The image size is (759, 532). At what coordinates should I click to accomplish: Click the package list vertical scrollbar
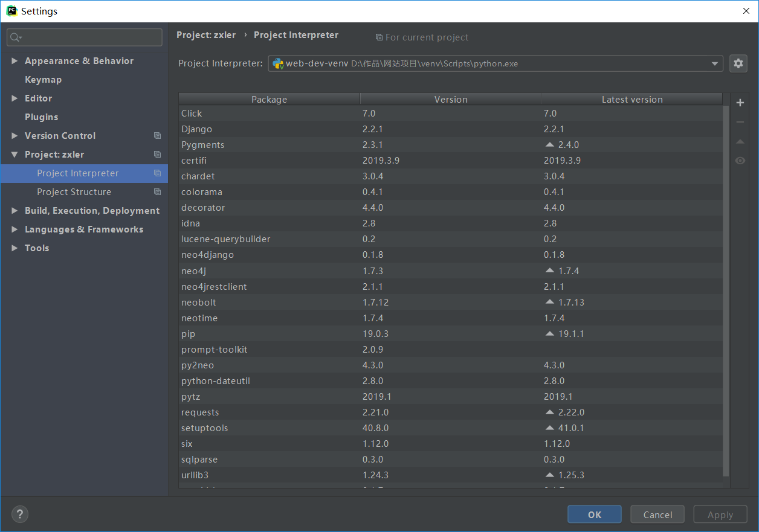[726, 291]
